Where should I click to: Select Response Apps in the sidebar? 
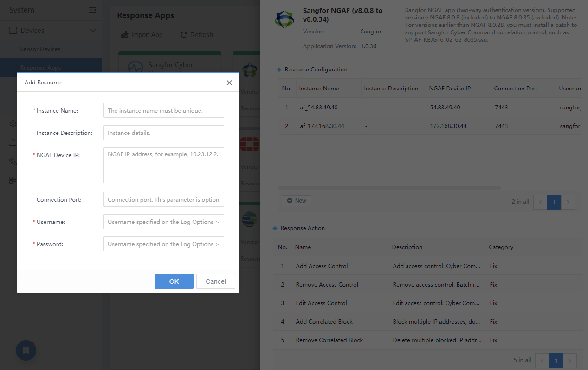[40, 68]
